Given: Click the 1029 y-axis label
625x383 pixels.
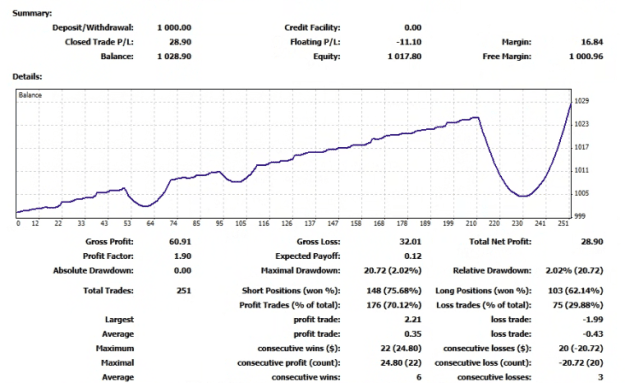Looking at the screenshot, I should click(581, 101).
